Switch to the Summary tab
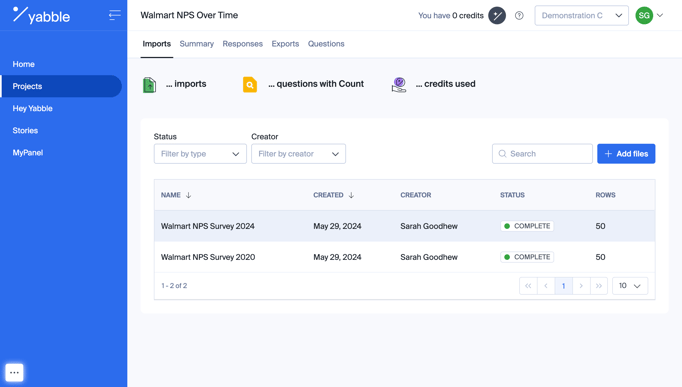Viewport: 682px width, 387px height. click(x=197, y=44)
